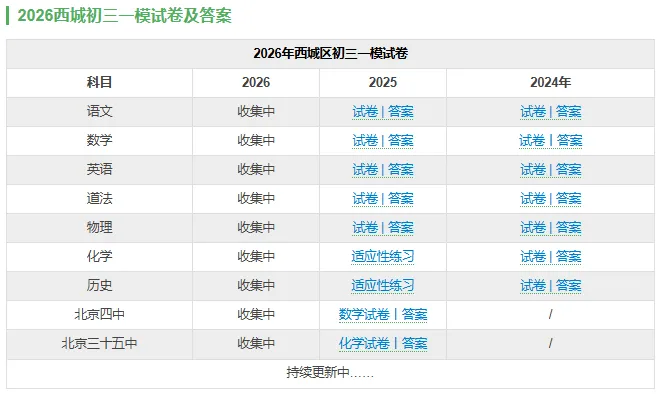Open the 2024年 化学 试卷 link
The height and width of the screenshot is (394, 659).
click(533, 256)
